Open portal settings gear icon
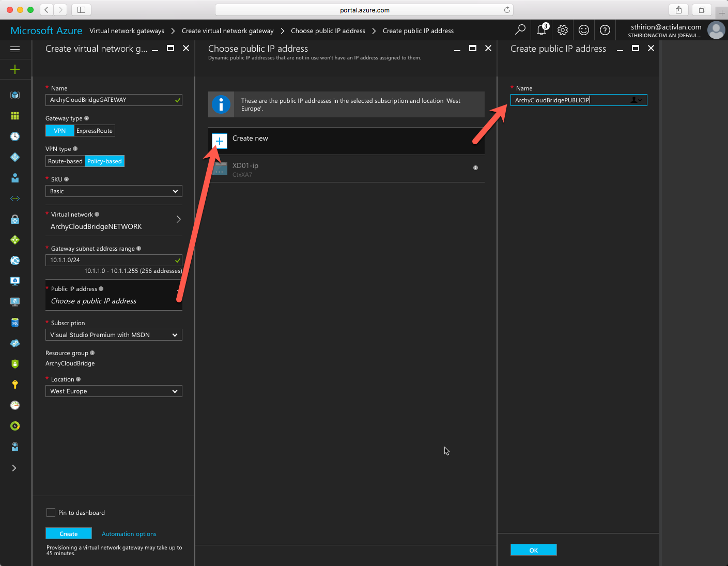The height and width of the screenshot is (566, 728). pyautogui.click(x=563, y=30)
